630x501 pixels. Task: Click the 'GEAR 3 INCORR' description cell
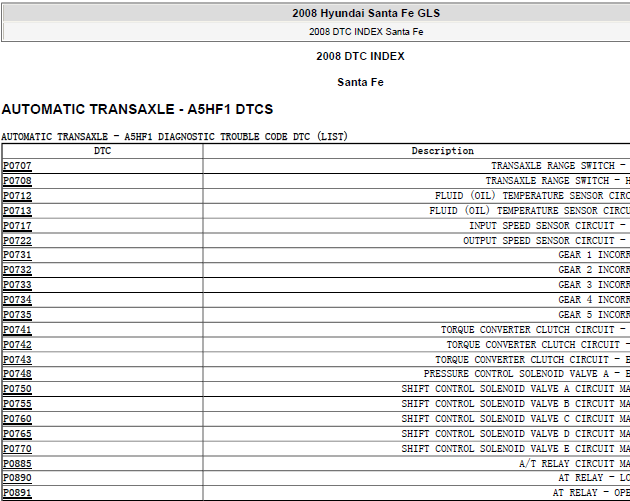click(594, 285)
